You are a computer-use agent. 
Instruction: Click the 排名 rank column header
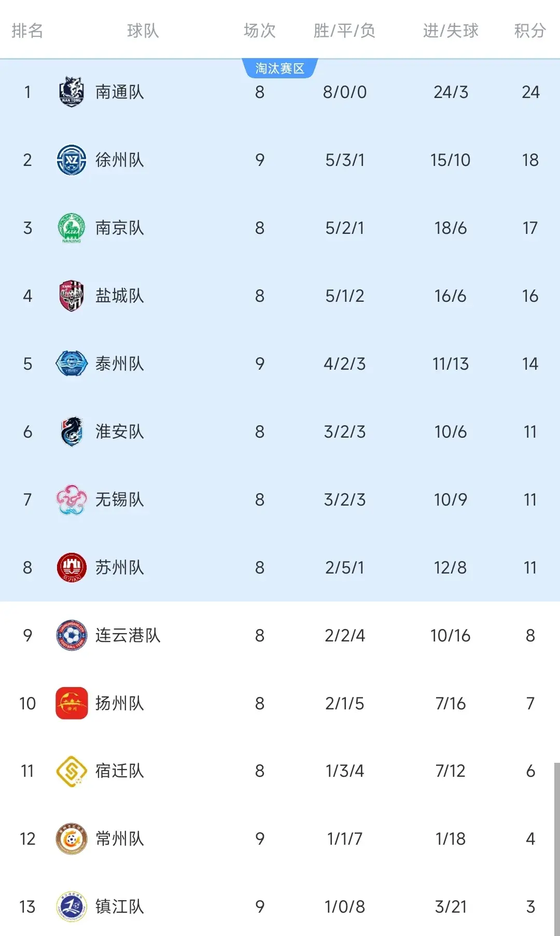pos(28,31)
